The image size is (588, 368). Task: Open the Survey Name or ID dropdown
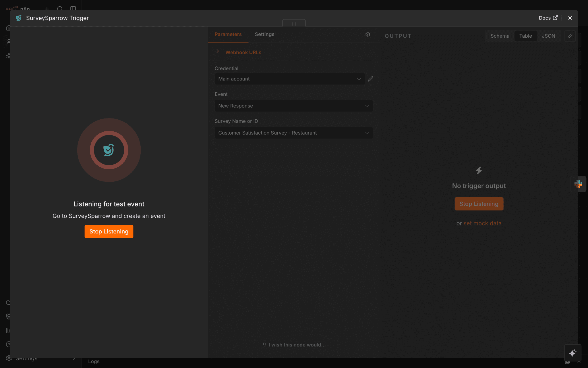click(x=294, y=133)
